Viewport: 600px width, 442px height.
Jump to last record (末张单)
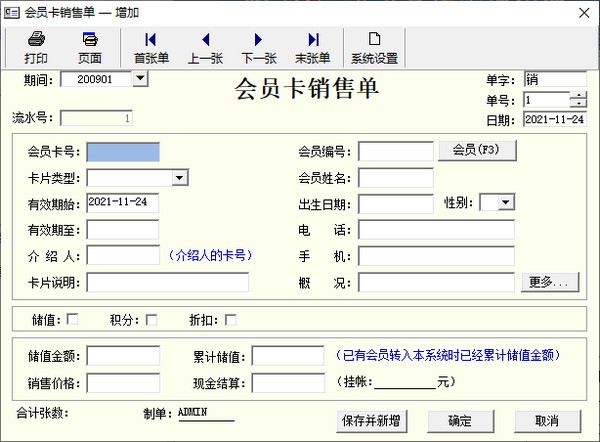tap(313, 46)
